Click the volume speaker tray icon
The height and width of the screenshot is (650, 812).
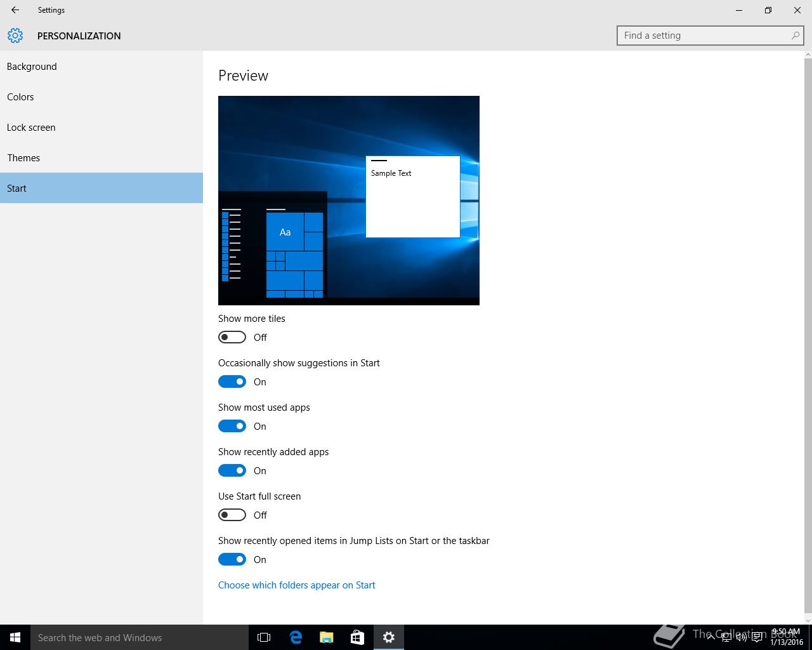pos(741,637)
